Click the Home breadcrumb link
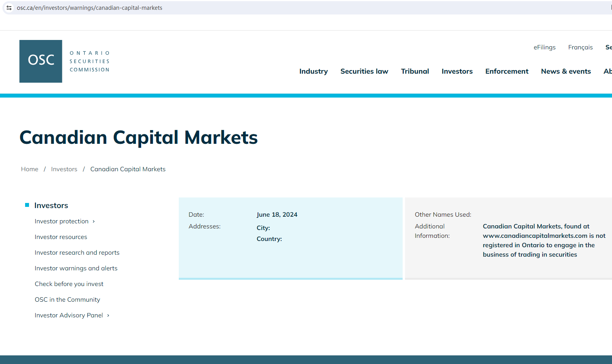This screenshot has height=364, width=612. (30, 169)
